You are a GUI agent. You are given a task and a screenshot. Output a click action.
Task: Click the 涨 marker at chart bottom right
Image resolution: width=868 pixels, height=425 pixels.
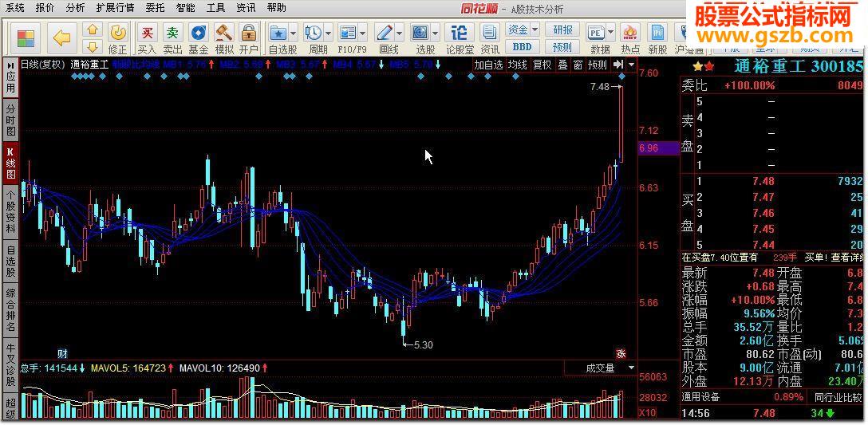(621, 353)
